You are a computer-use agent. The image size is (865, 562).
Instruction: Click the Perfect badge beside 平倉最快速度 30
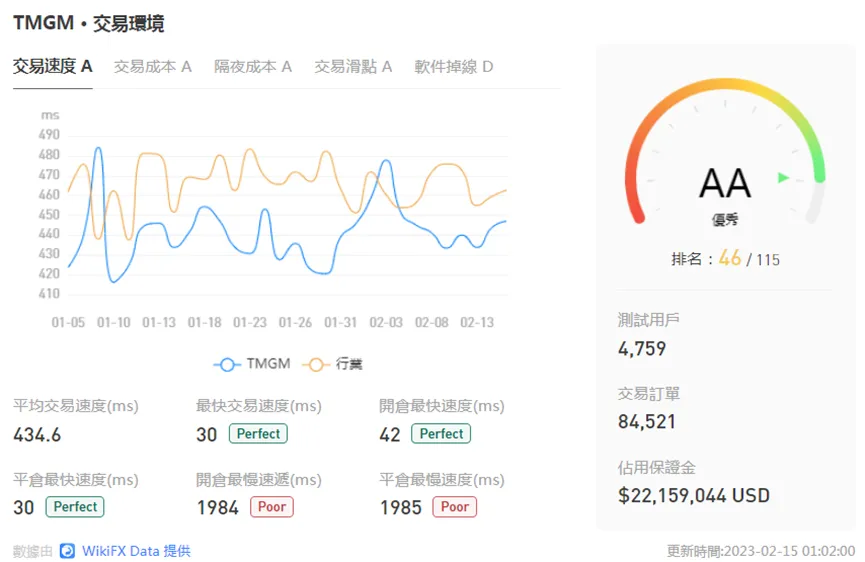click(75, 506)
